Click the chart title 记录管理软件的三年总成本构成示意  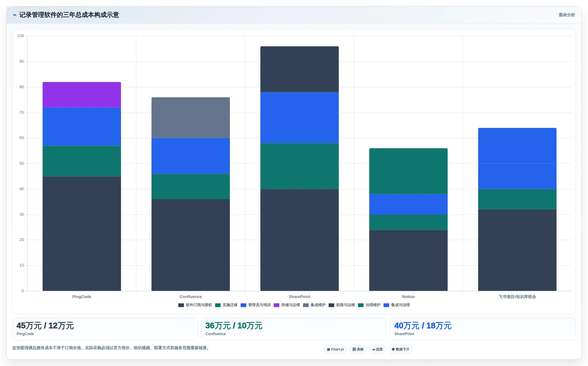(69, 15)
